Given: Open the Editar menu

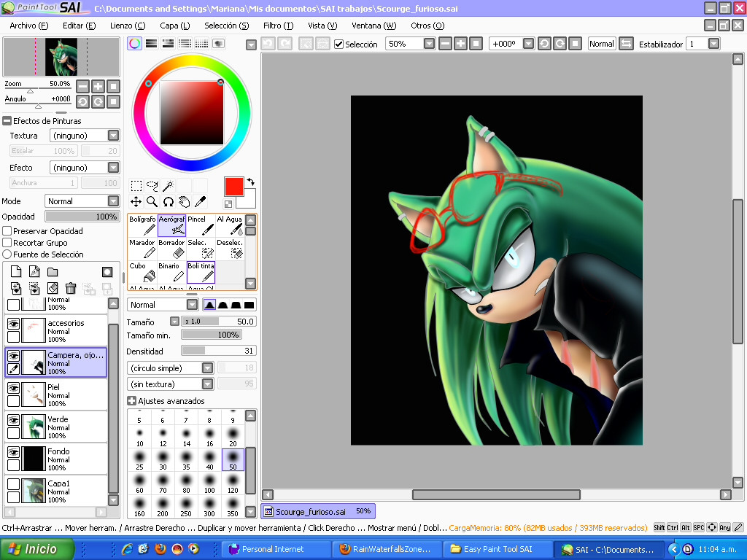Looking at the screenshot, I should click(x=79, y=26).
